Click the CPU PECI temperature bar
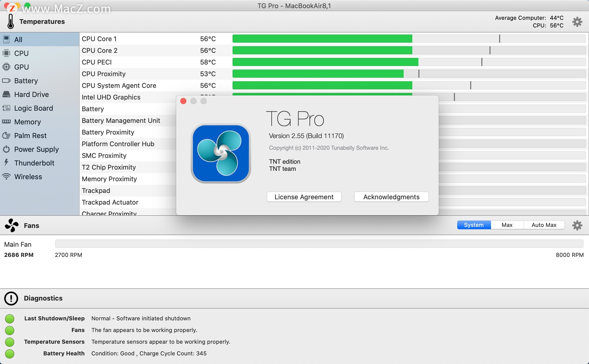Image resolution: width=589 pixels, height=364 pixels. click(409, 62)
